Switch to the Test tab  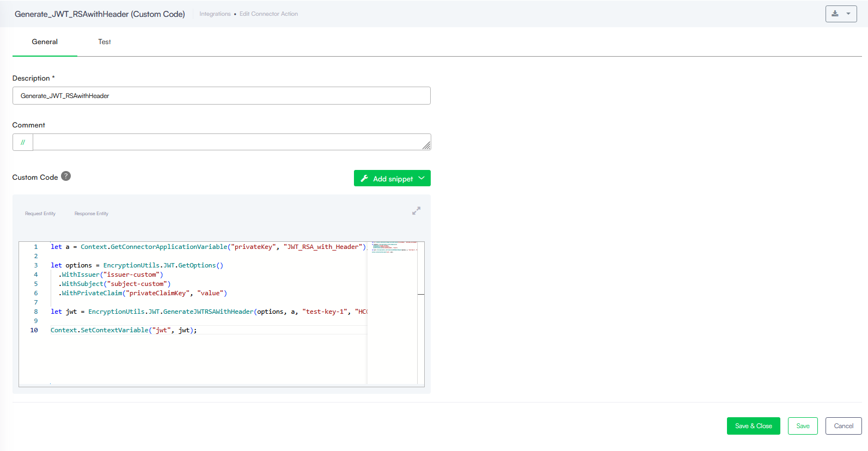point(105,42)
